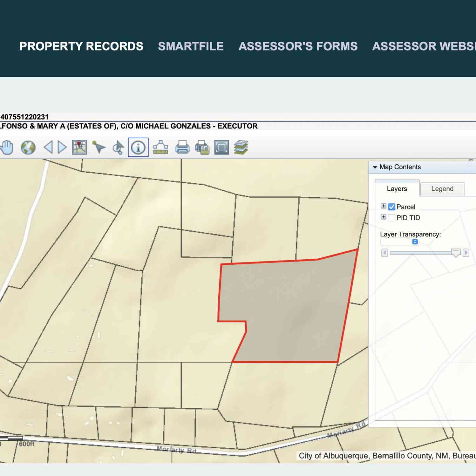Click the transparency slider handle

(456, 253)
